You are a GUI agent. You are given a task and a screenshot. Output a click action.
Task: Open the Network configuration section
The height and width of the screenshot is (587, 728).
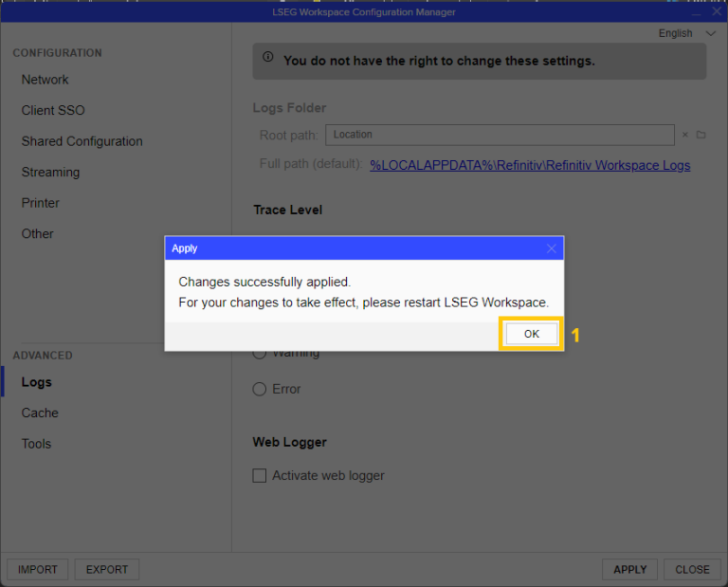coord(45,80)
